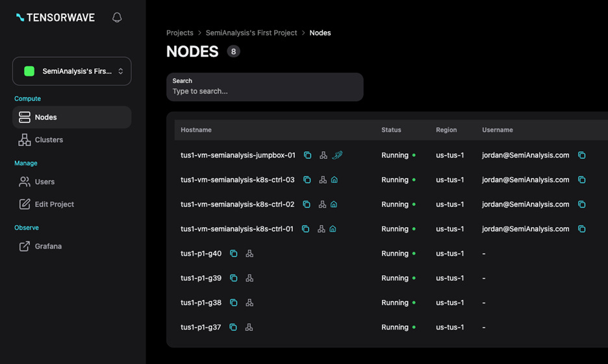Open node tus1-p1-g39
This screenshot has height=364, width=608.
point(201,278)
